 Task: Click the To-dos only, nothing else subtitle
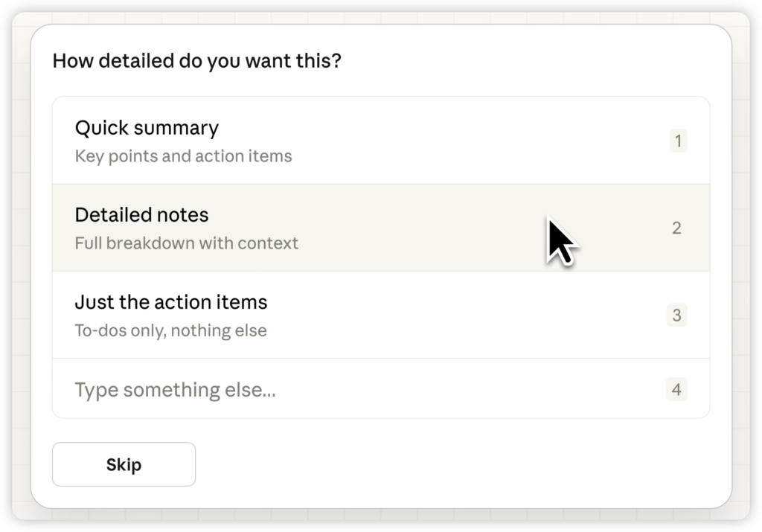(x=170, y=330)
